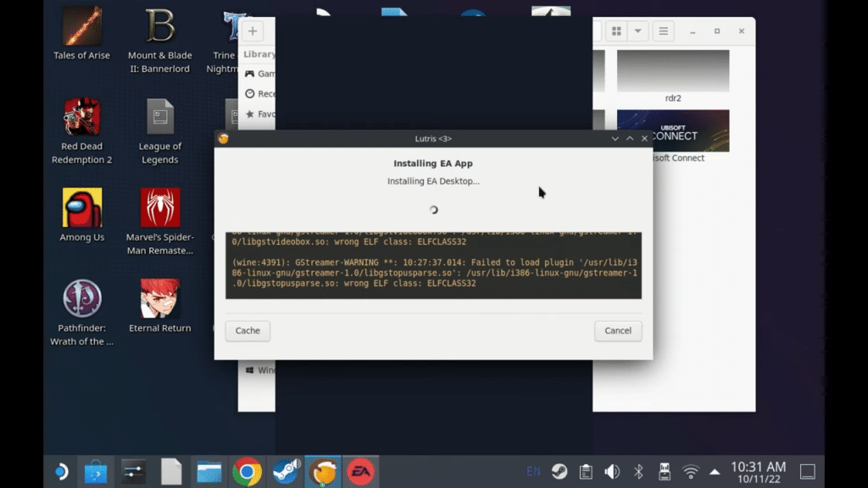The width and height of the screenshot is (868, 488).
Task: Open the volume control tray icon
Action: (612, 471)
